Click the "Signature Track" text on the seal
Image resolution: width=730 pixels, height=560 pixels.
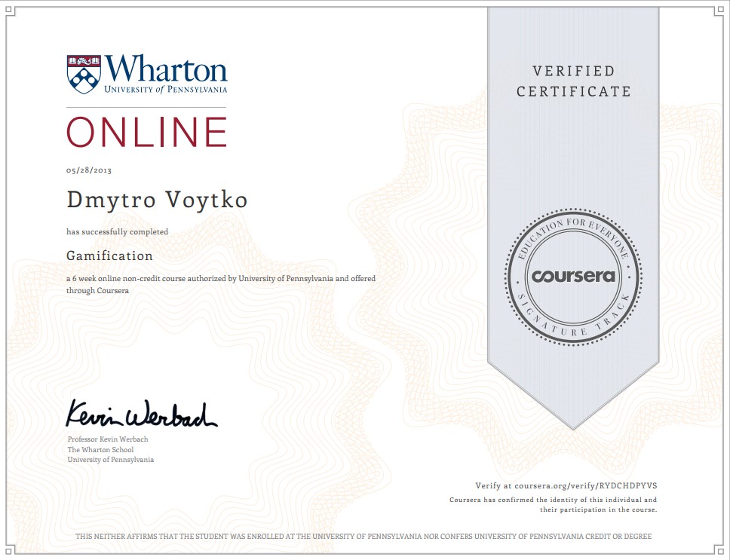573,326
